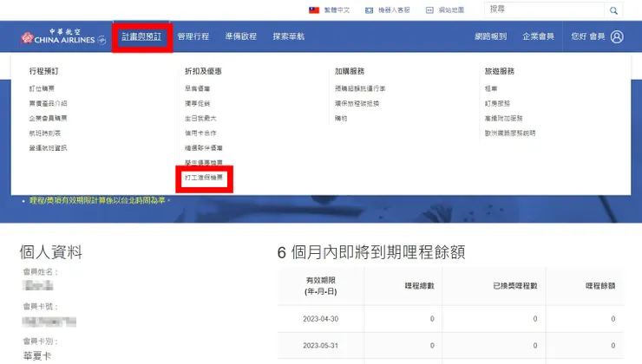Open the 計畫與預訂 navigation menu
The image size is (642, 364).
[x=141, y=36]
